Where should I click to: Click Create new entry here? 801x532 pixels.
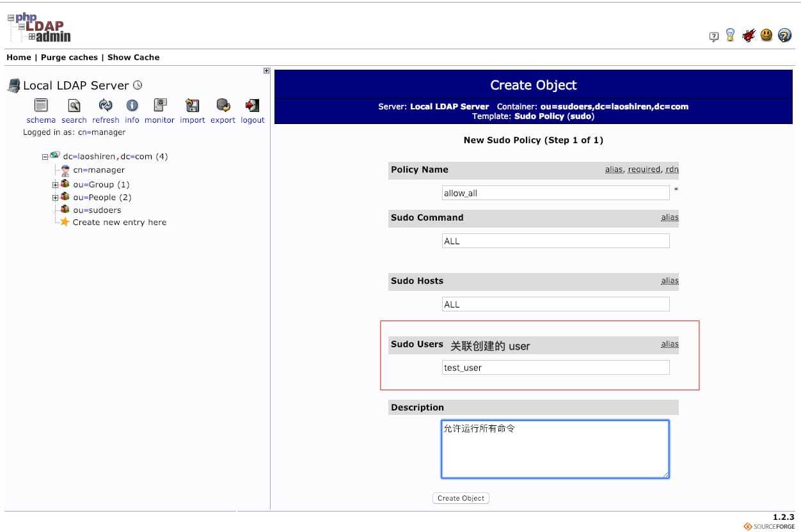(120, 223)
